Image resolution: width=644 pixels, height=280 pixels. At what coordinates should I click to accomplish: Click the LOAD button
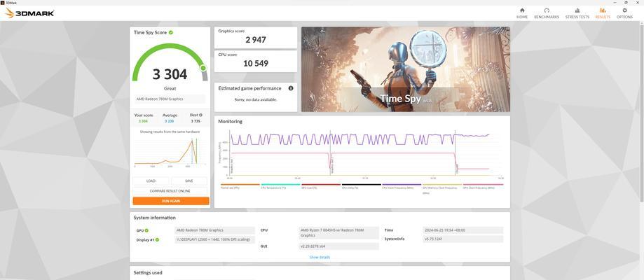151,181
